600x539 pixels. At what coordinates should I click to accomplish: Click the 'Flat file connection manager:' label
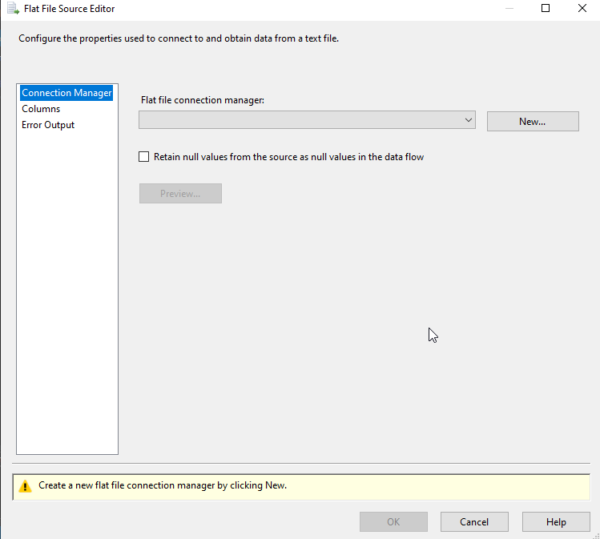(x=202, y=100)
